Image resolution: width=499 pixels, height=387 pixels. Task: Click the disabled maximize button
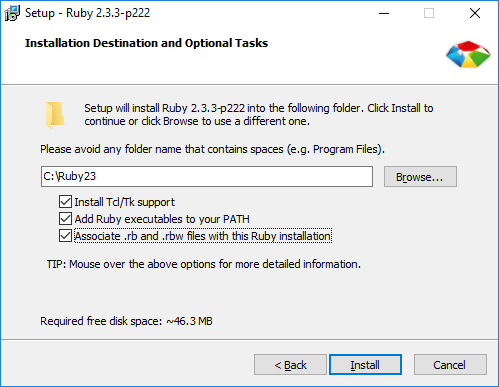(x=429, y=13)
